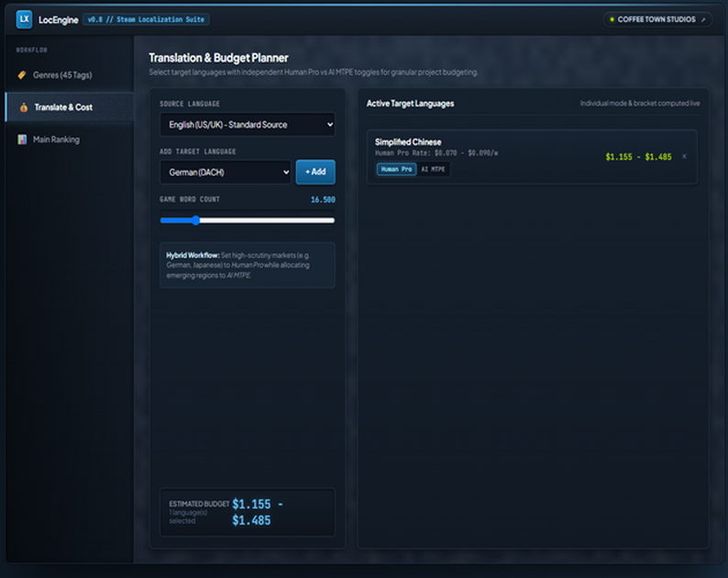This screenshot has width=728, height=578.
Task: Click the Game Word Count slider handle
Action: coord(195,220)
